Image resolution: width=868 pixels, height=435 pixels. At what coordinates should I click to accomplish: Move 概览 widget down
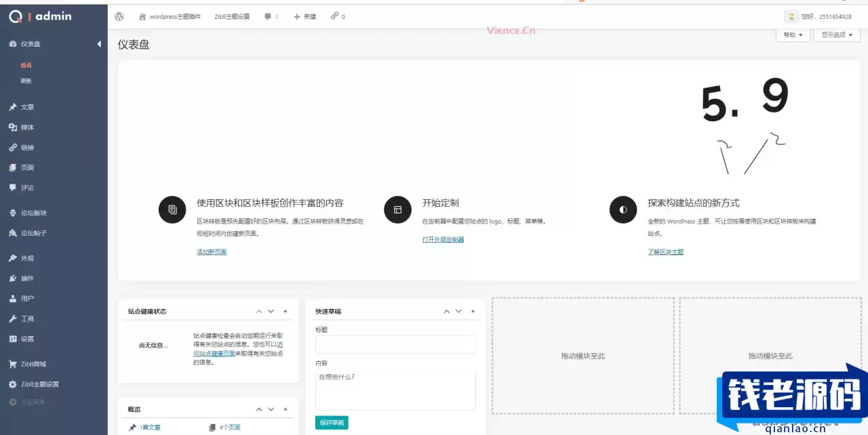[x=271, y=409]
